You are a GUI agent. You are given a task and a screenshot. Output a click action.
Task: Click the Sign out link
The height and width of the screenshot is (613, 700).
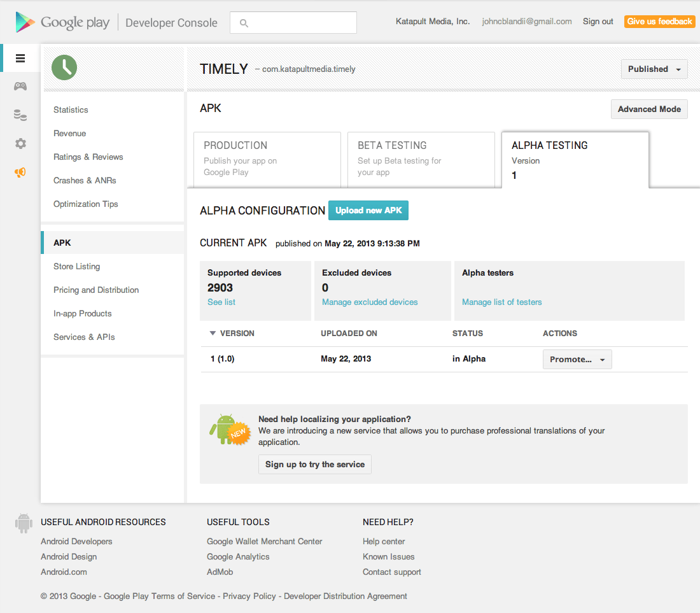tap(598, 22)
